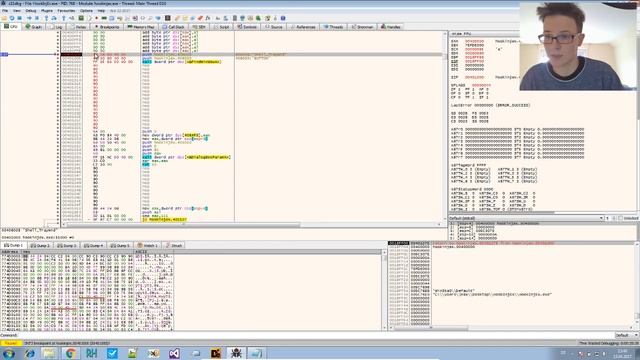
Task: Open the Plugins menu
Action: (47, 11)
